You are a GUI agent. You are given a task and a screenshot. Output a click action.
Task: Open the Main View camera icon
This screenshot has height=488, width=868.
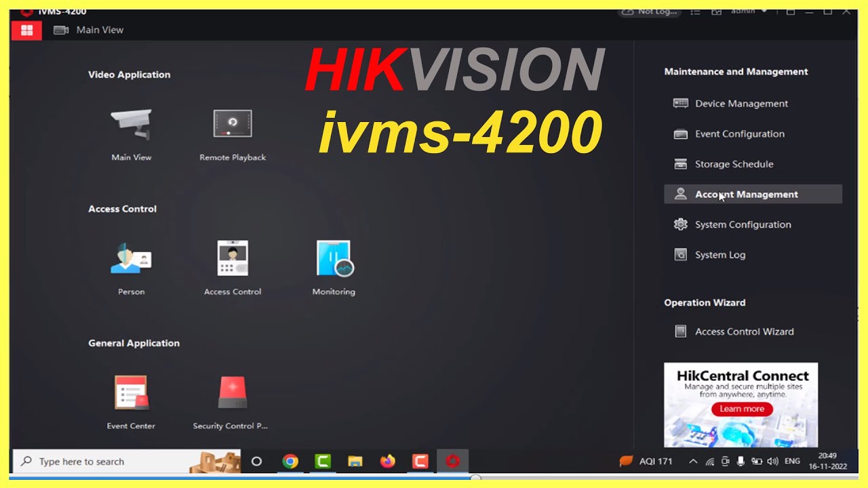(x=131, y=125)
